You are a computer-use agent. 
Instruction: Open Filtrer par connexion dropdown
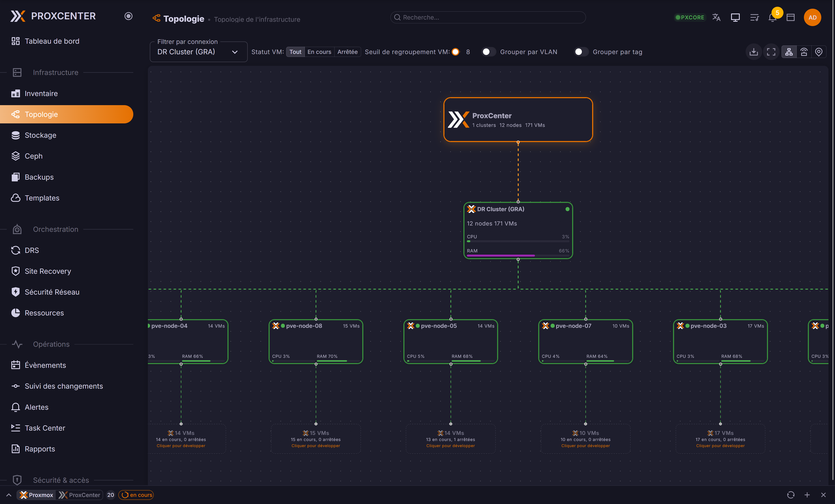click(x=199, y=52)
